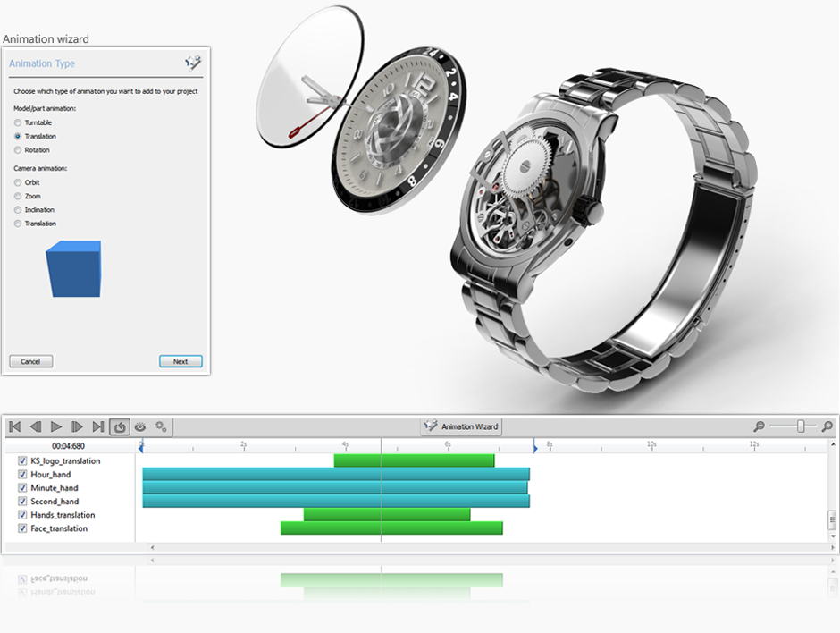
Task: Jump to the start of the animation
Action: (15, 426)
